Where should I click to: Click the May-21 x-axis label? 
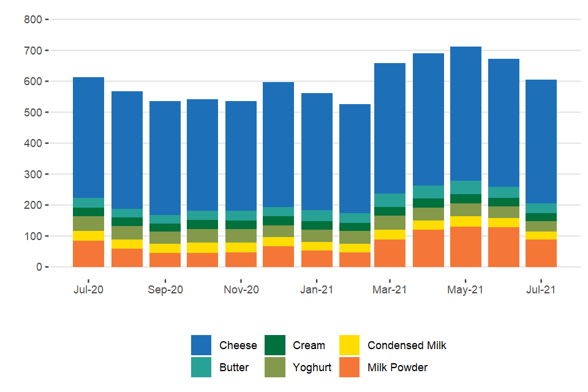(466, 290)
